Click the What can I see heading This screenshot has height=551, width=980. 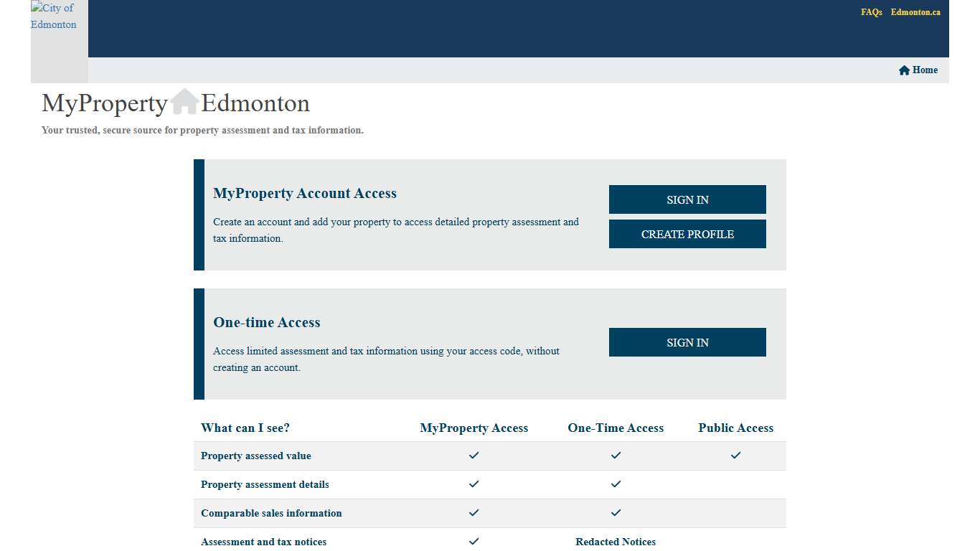[x=245, y=428]
